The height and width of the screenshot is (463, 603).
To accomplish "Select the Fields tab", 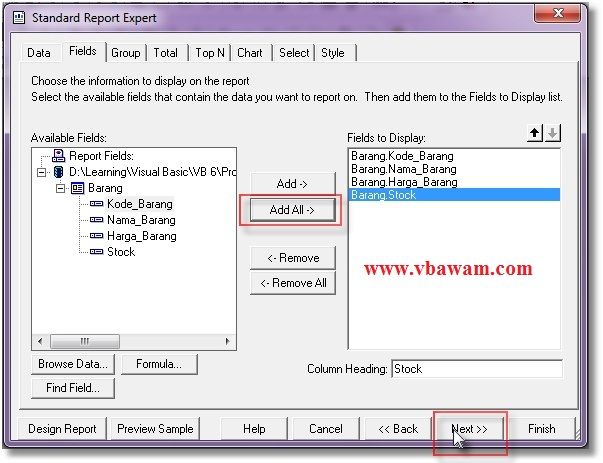I will point(83,51).
